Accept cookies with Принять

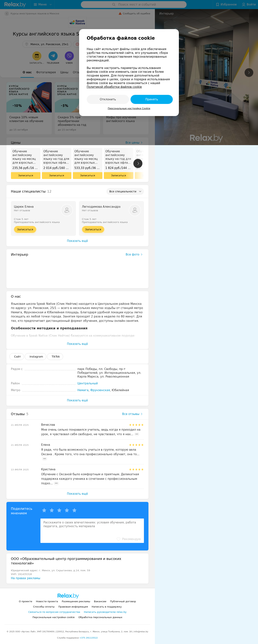[x=152, y=99]
